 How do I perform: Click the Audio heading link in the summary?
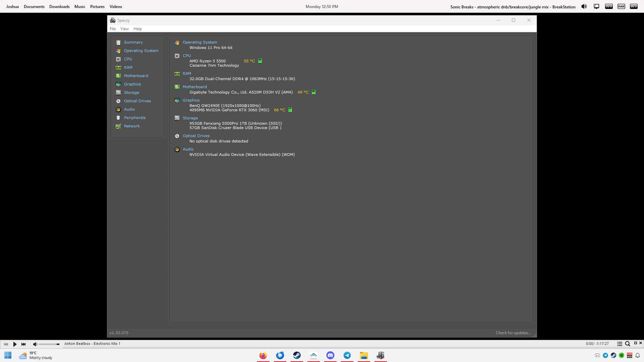coord(188,149)
